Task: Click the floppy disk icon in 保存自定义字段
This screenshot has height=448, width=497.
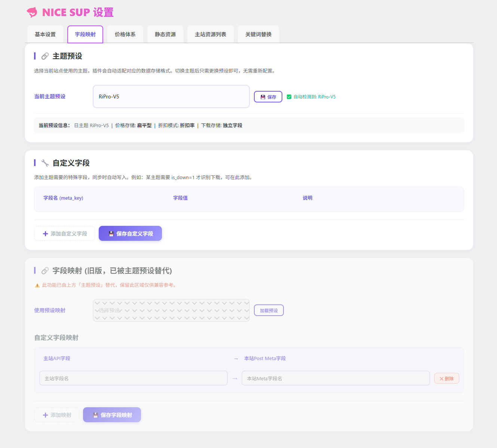Action: tap(111, 234)
